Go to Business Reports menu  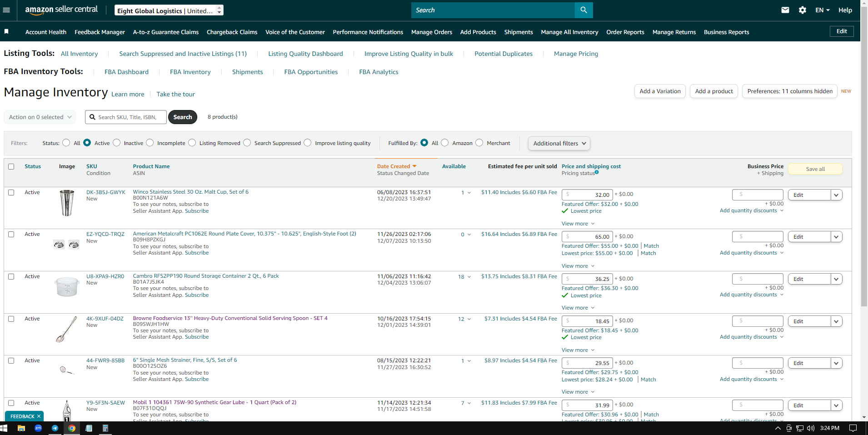click(x=726, y=32)
